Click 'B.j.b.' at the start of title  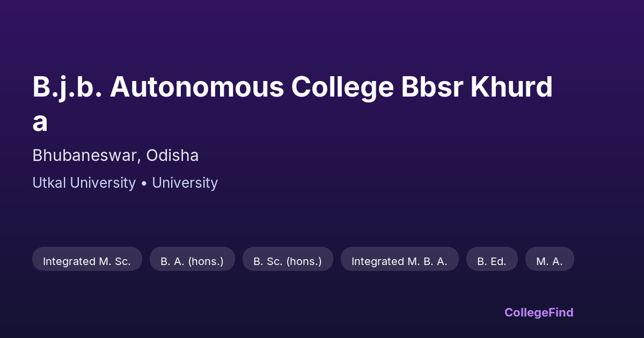67,87
